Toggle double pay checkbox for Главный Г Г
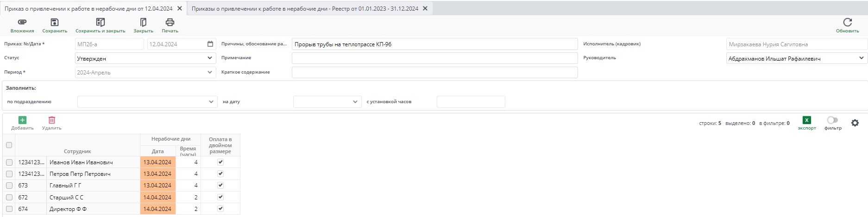 pos(220,186)
